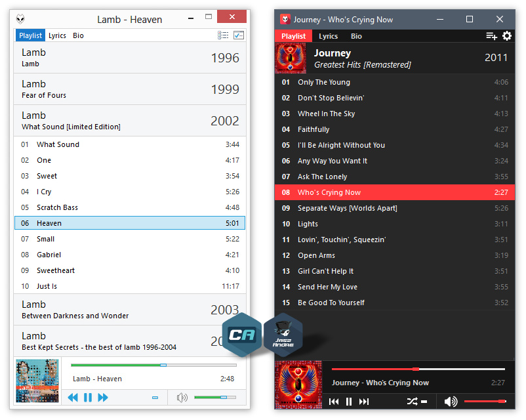Click previous track in Journey player
The width and height of the screenshot is (526, 420).
[x=333, y=402]
